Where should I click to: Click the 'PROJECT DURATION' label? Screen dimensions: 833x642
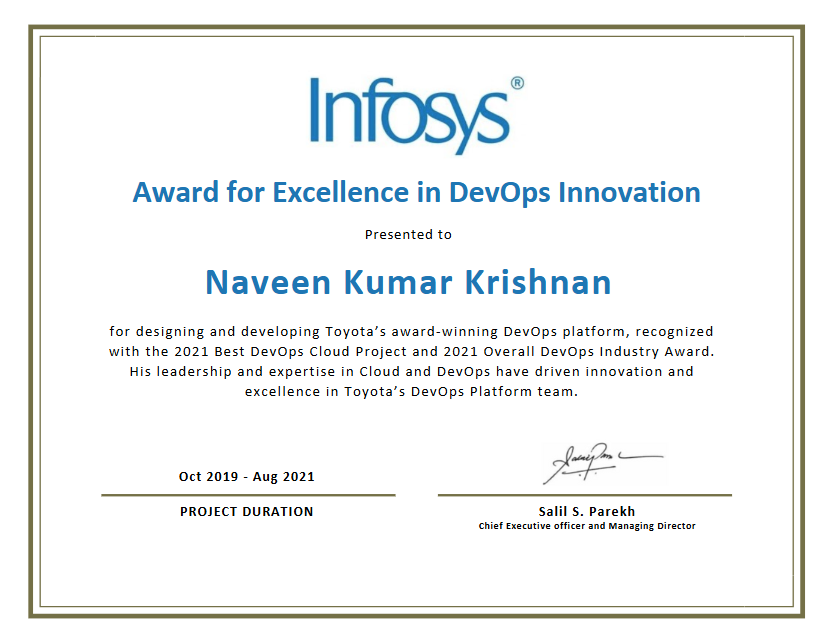(246, 512)
